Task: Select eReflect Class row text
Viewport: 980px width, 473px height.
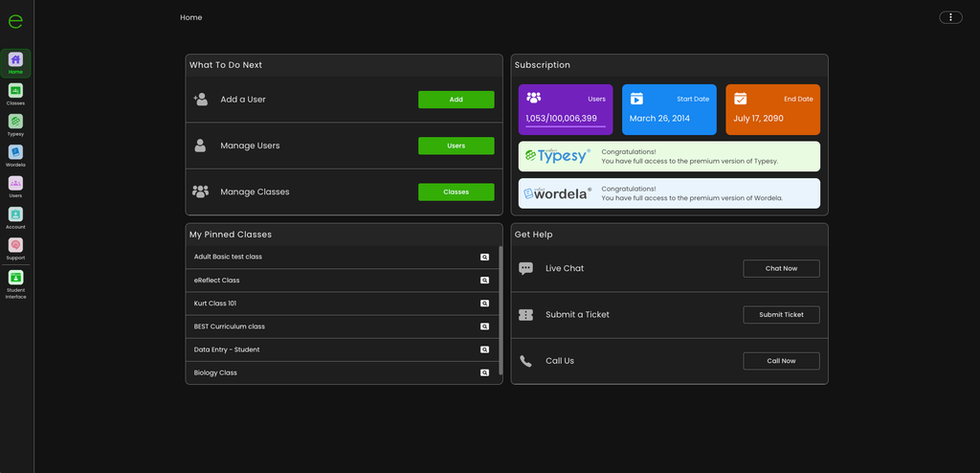Action: pyautogui.click(x=217, y=281)
